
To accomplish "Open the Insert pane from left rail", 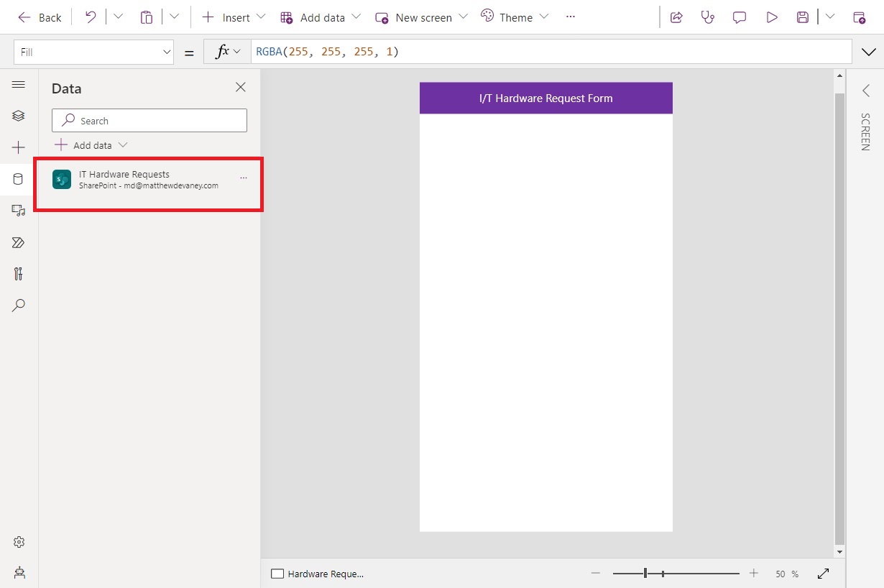I will (x=18, y=147).
